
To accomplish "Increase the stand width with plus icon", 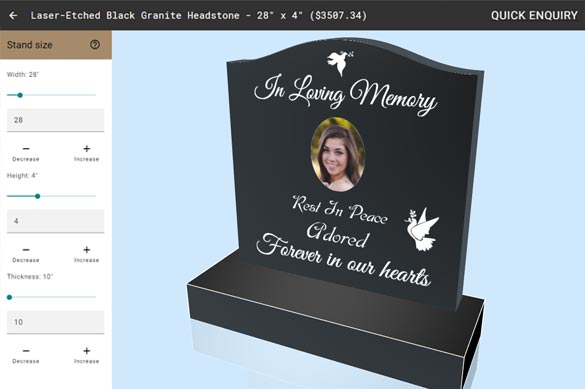I will [87, 149].
